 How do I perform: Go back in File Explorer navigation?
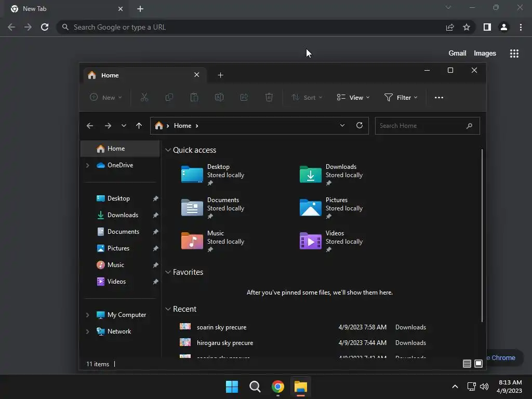pos(89,126)
